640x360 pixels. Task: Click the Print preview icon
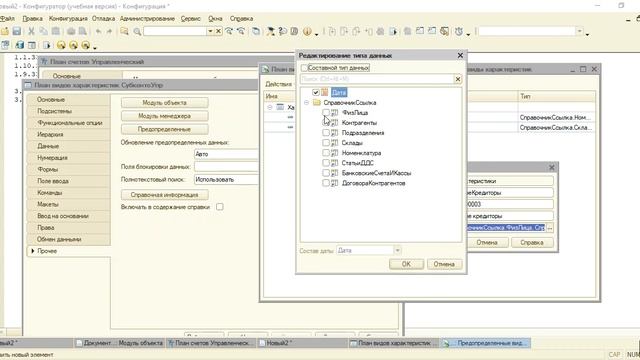pyautogui.click(x=83, y=31)
